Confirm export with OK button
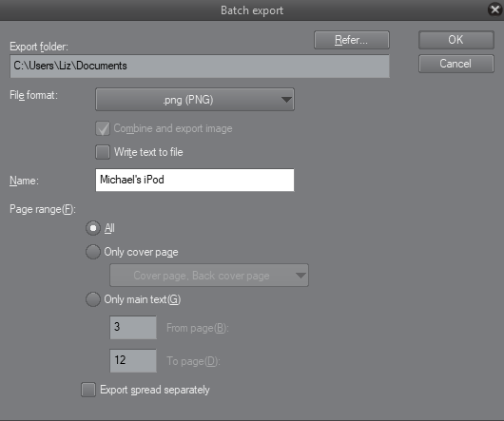 click(456, 40)
